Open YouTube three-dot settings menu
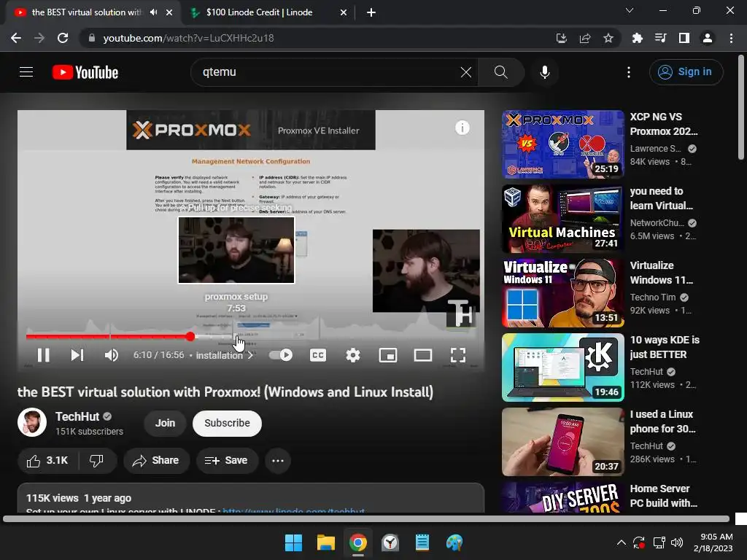The image size is (747, 560). [629, 72]
